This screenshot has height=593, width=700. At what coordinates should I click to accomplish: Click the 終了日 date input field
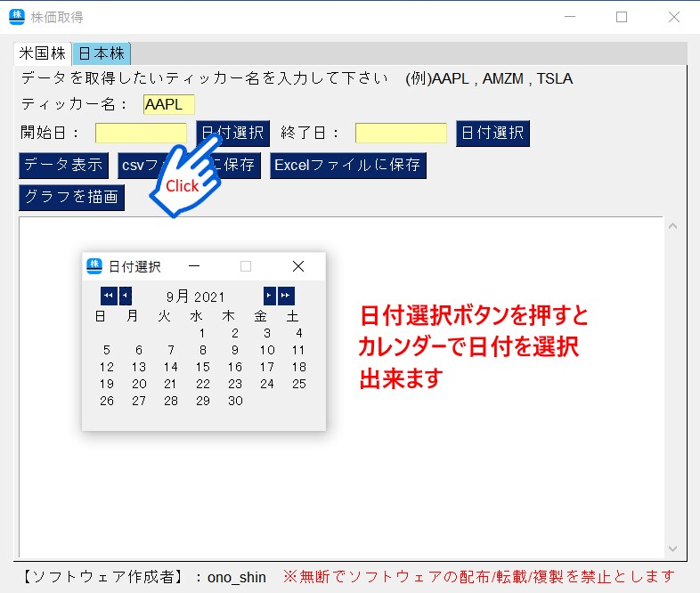click(x=401, y=133)
